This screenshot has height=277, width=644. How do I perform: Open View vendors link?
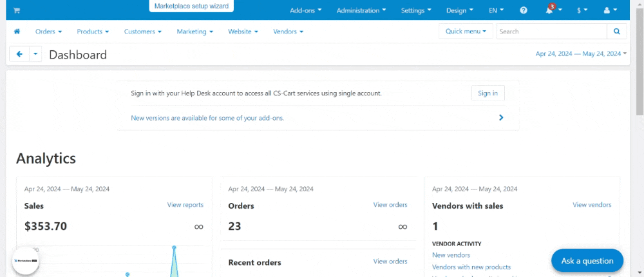pyautogui.click(x=592, y=205)
